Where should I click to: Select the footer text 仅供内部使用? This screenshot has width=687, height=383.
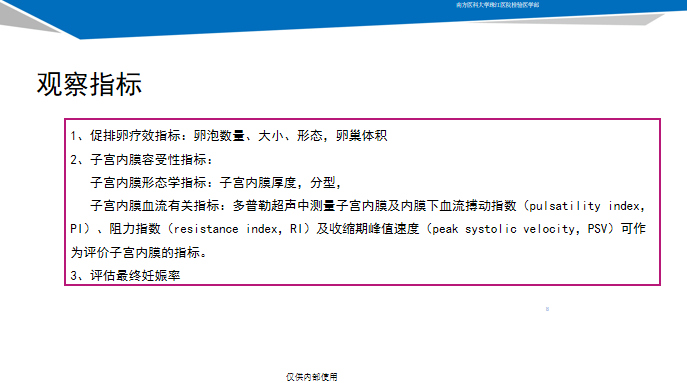click(312, 377)
